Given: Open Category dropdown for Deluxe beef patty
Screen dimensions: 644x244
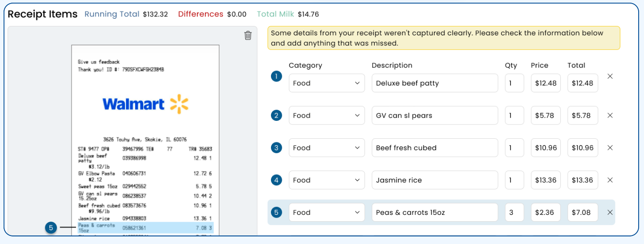Looking at the screenshot, I should [x=326, y=83].
